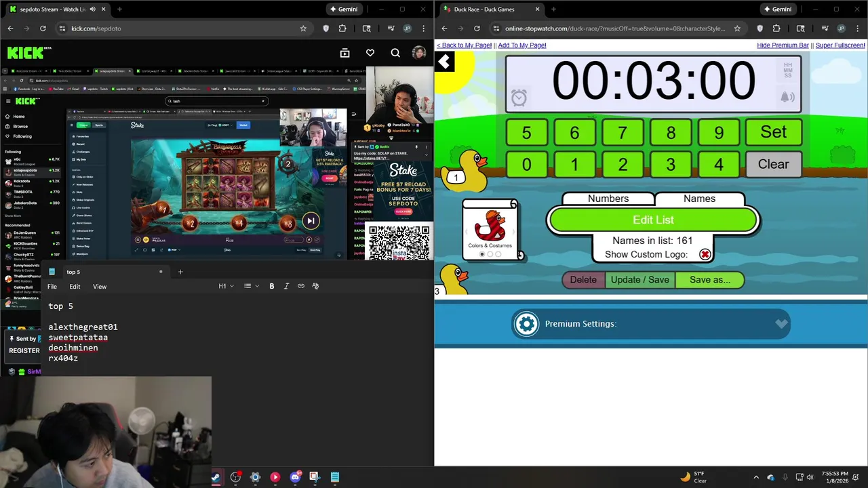The image size is (868, 488).
Task: Click the Kick heart following icon
Action: coord(370,53)
